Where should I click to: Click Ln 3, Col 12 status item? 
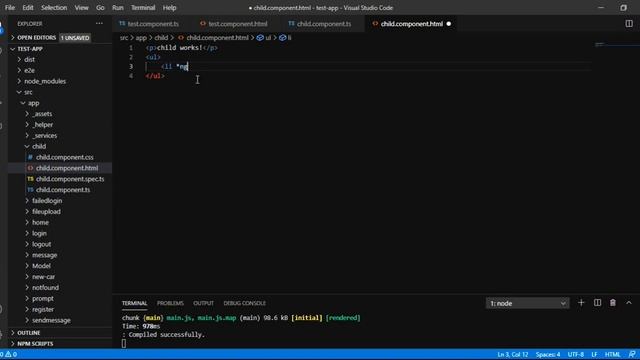tap(513, 354)
